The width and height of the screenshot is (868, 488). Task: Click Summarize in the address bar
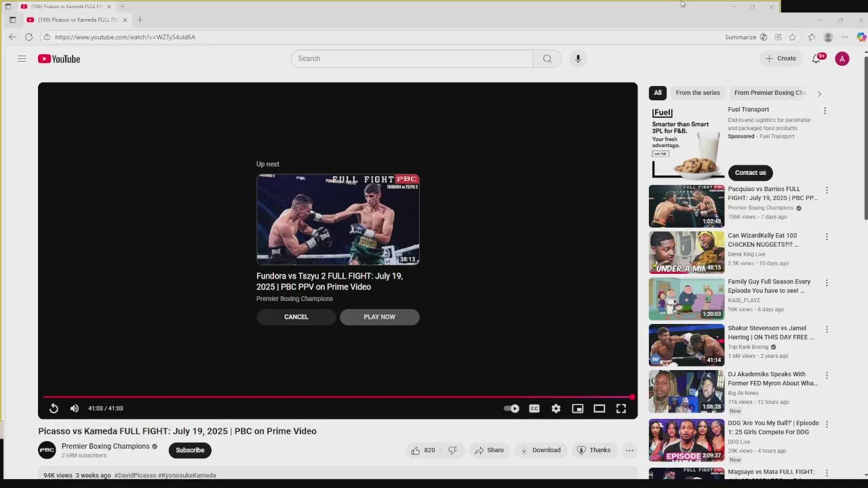(741, 37)
